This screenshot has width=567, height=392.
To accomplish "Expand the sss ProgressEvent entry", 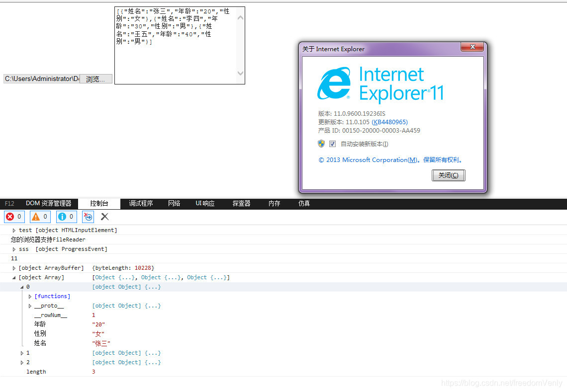I will (14, 249).
